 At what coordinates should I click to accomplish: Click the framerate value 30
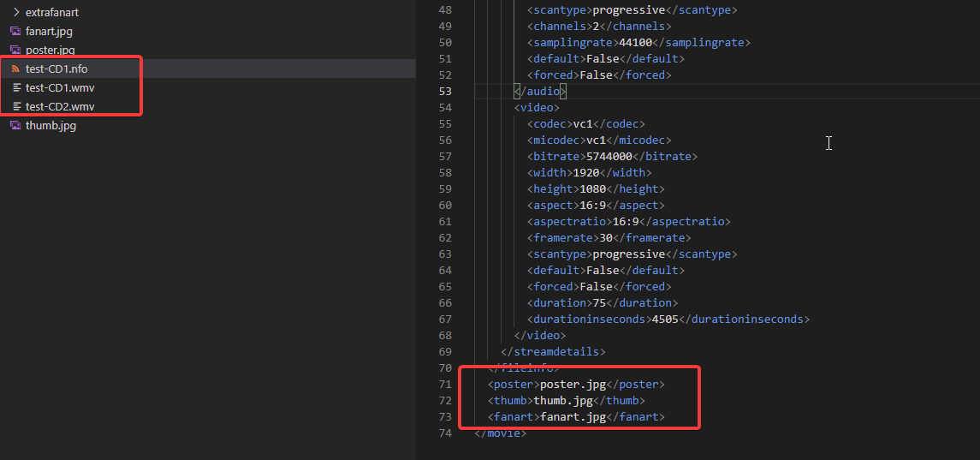click(x=606, y=238)
